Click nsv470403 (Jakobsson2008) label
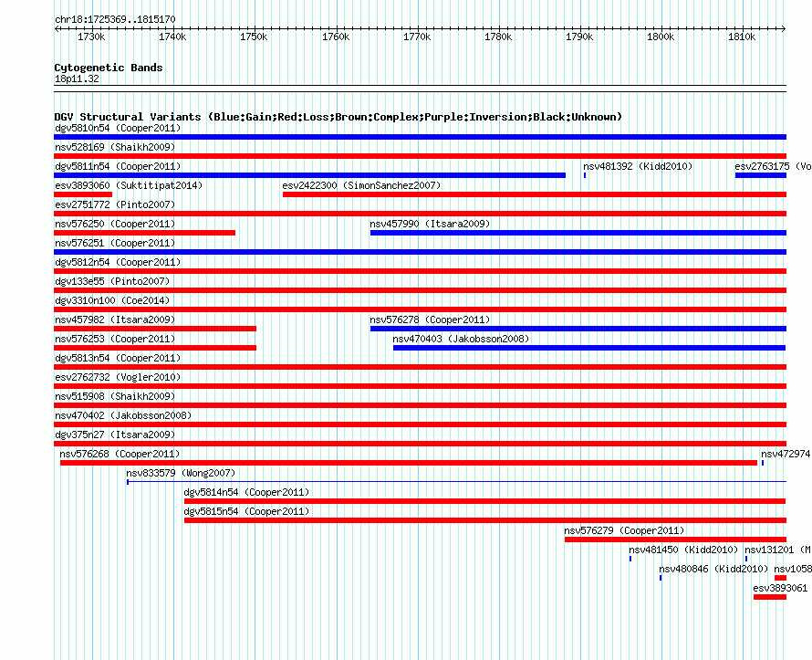The width and height of the screenshot is (812, 660). [x=461, y=339]
